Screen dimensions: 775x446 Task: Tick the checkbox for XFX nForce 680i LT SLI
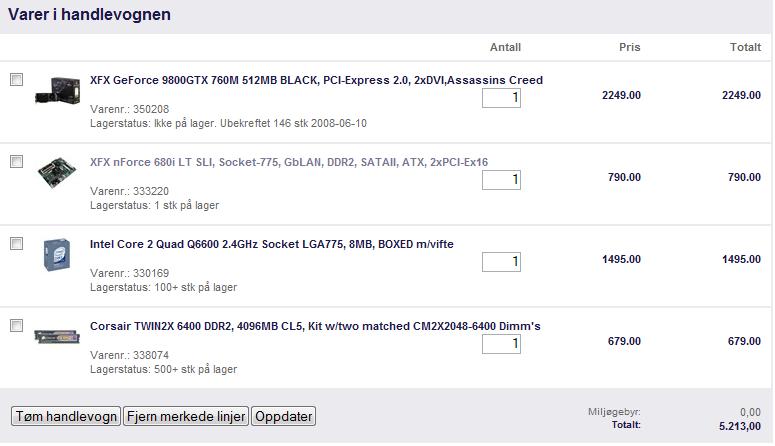click(x=16, y=162)
